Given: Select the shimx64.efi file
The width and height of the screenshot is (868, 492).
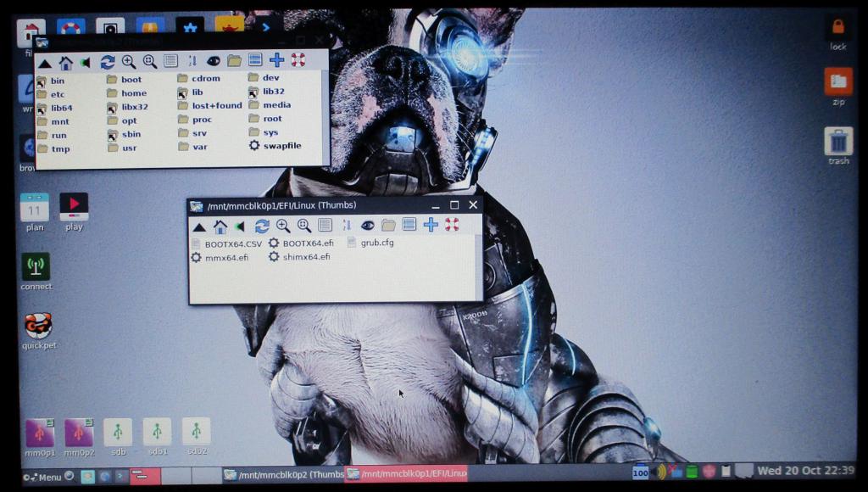Looking at the screenshot, I should click(299, 256).
